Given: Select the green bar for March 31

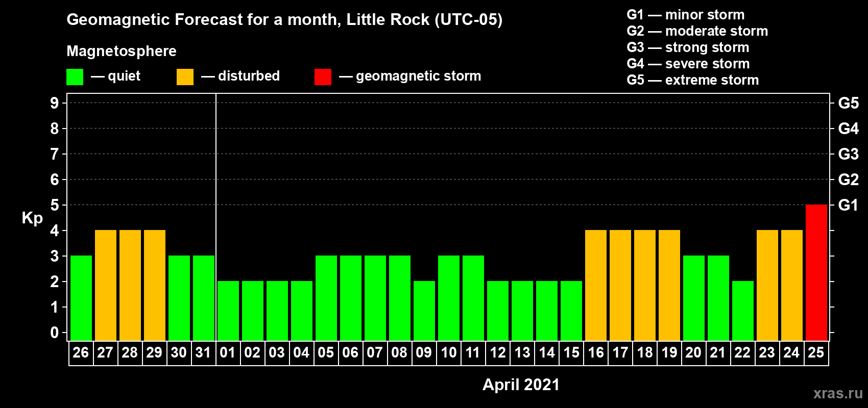Looking at the screenshot, I should pyautogui.click(x=204, y=298).
